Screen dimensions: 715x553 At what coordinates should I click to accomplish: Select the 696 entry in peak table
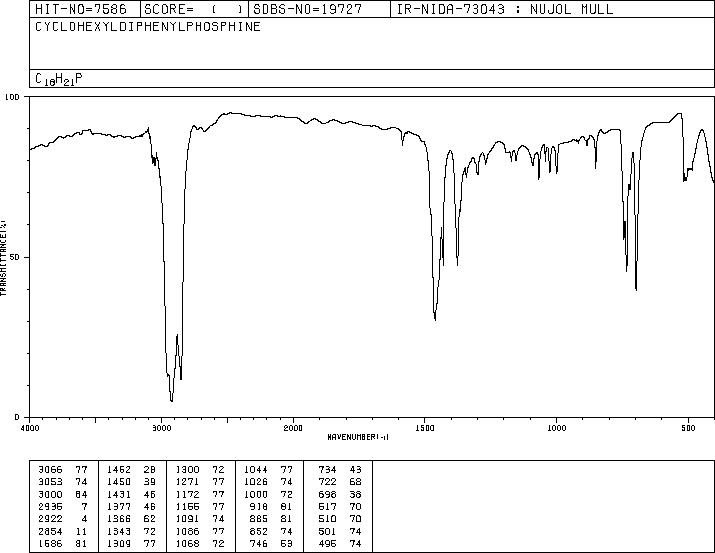coord(340,494)
